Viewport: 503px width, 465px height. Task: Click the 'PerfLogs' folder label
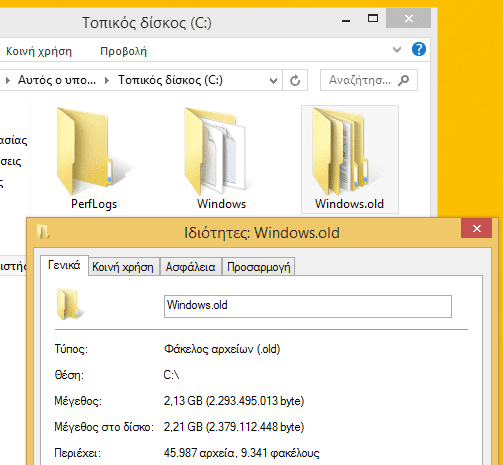click(x=94, y=204)
